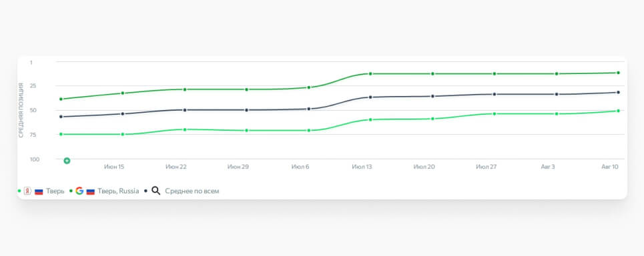The image size is (644, 256).
Task: Click the Июн 29 date label
Action: click(238, 167)
